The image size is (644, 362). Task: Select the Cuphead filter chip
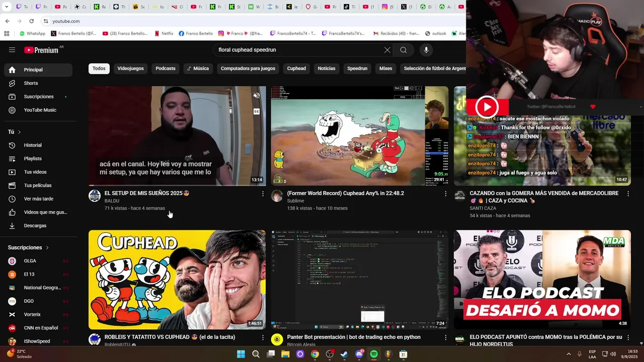coord(296,68)
